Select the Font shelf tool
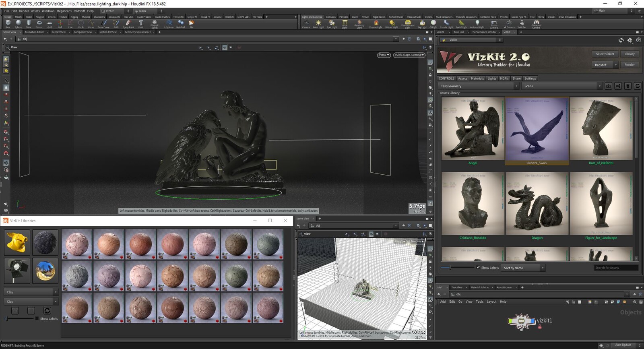Viewport: 644px width, 349px height. tap(141, 24)
